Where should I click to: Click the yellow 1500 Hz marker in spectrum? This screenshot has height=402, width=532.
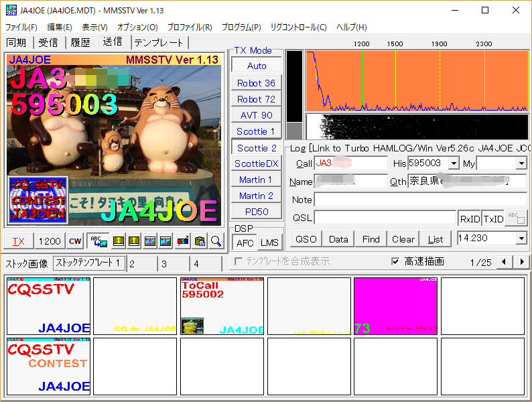pos(395,80)
